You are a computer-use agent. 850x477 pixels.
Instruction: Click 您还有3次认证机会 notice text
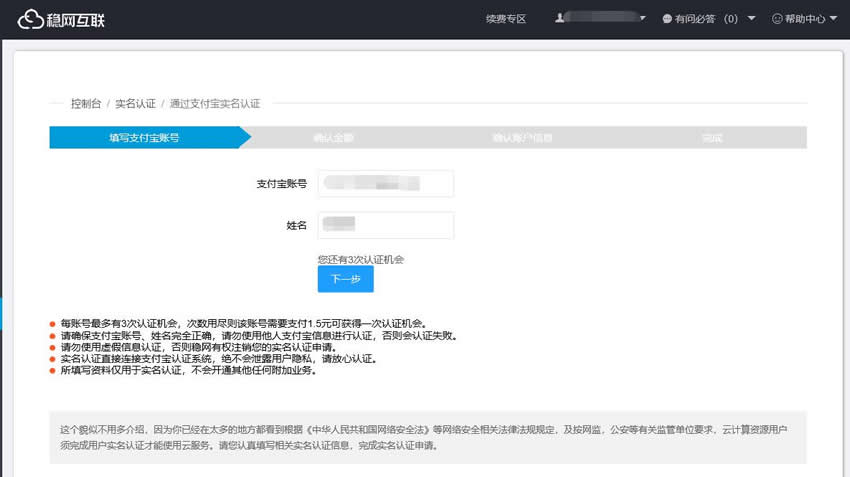360,260
